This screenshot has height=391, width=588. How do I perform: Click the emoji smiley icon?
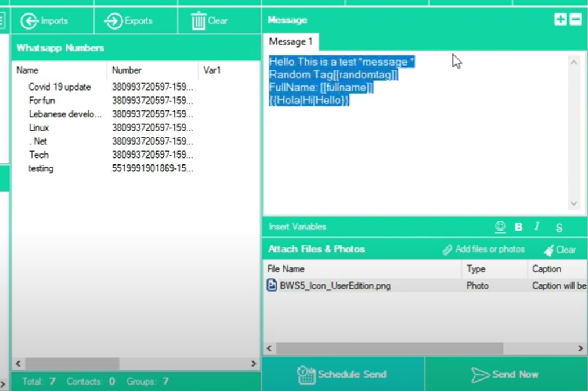pos(500,227)
